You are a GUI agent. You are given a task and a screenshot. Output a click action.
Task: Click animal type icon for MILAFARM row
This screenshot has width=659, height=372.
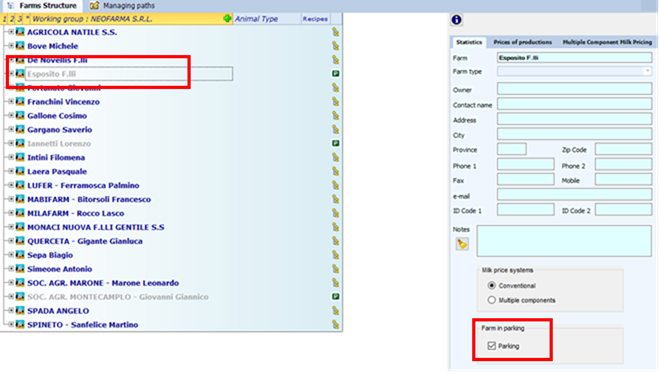335,213
